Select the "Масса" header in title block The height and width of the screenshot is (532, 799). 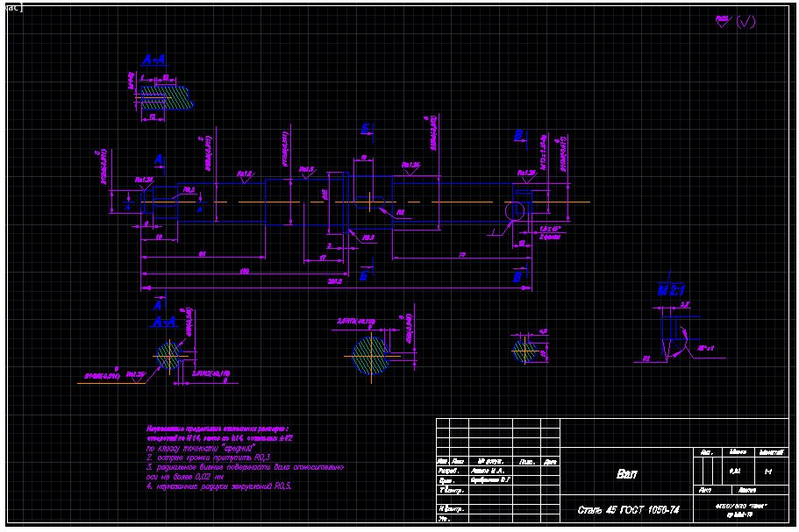click(x=738, y=452)
